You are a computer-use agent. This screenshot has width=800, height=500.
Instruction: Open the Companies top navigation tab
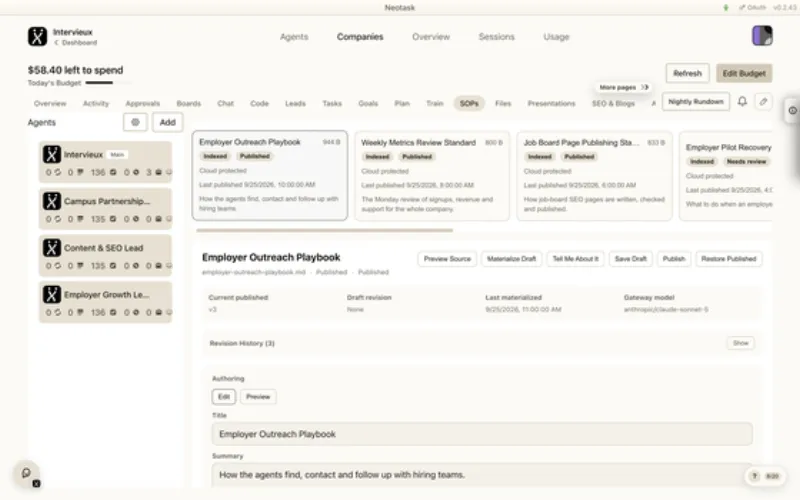(360, 37)
